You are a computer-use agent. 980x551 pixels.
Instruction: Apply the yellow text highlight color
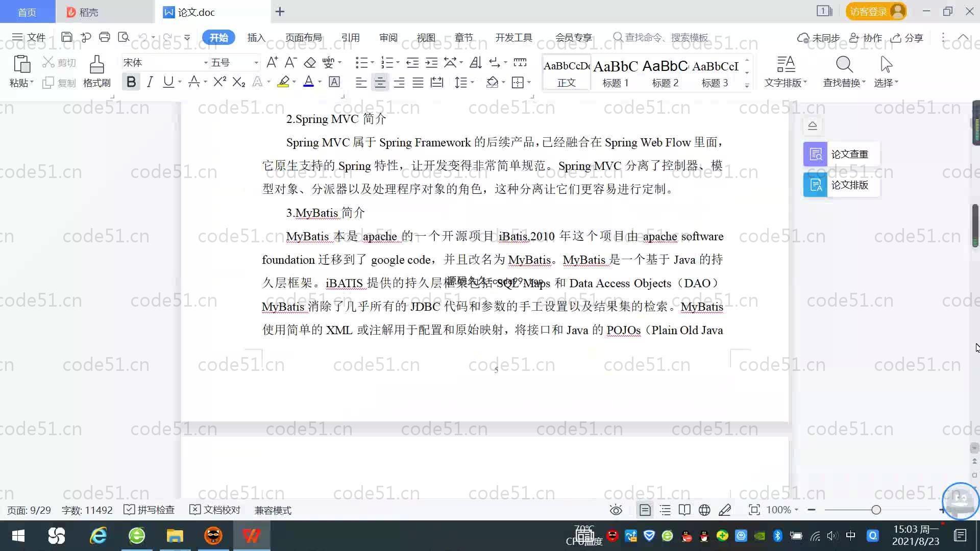pos(283,82)
